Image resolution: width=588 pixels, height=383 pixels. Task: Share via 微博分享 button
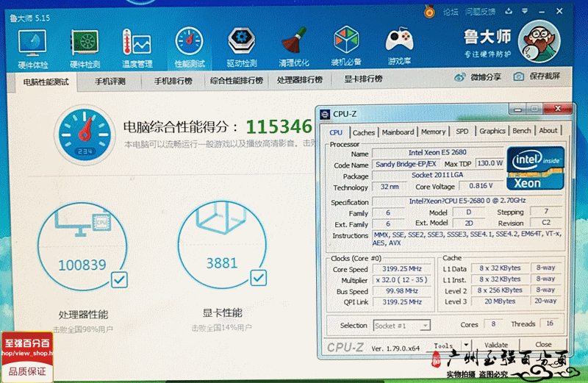pos(478,77)
